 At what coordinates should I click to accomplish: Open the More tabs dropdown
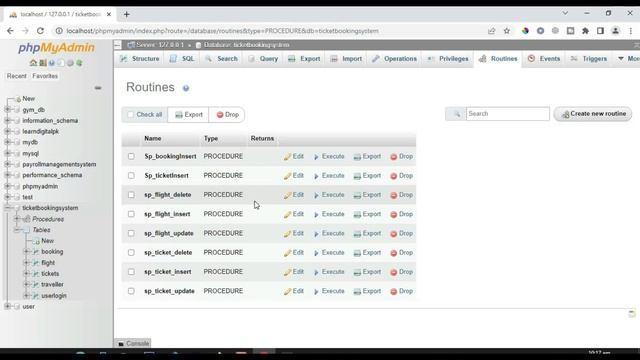[x=628, y=59]
